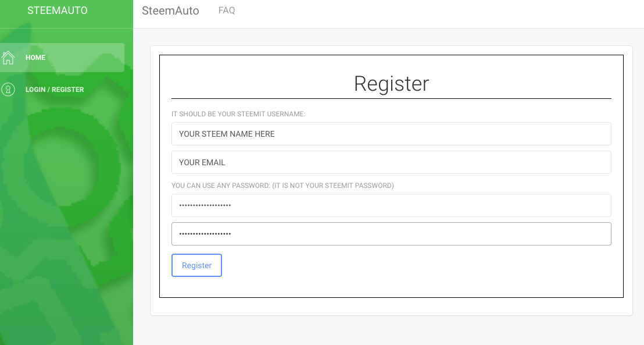The height and width of the screenshot is (345, 644).
Task: Click the masked dots in the first password field
Action: coord(205,205)
